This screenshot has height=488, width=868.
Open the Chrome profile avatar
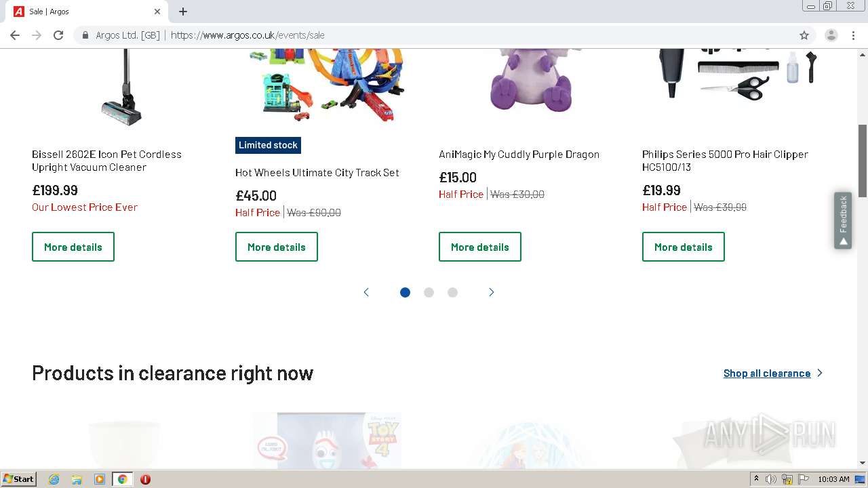pos(831,35)
